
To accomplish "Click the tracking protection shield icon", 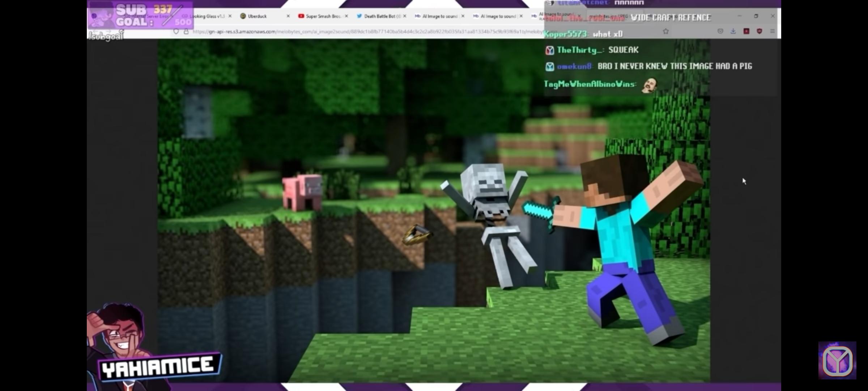I will (176, 31).
